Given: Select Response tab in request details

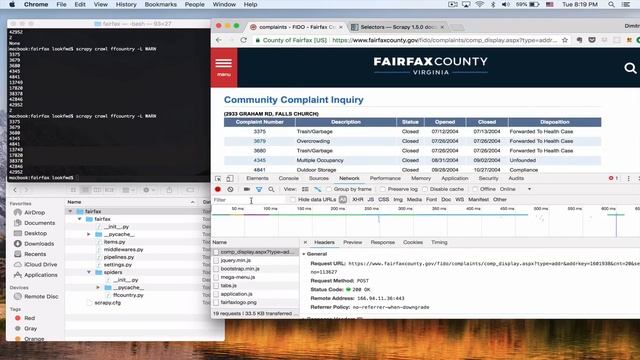Looking at the screenshot, I should coord(382,242).
